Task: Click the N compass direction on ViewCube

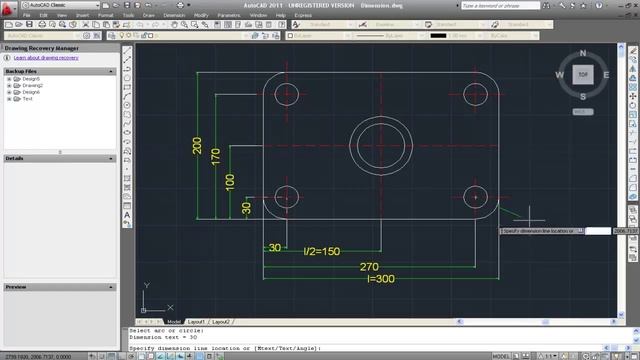Action: [x=583, y=53]
